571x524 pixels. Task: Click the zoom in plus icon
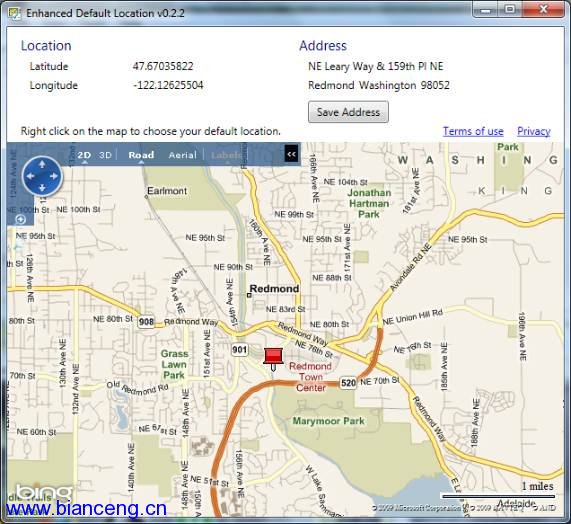tap(20, 219)
